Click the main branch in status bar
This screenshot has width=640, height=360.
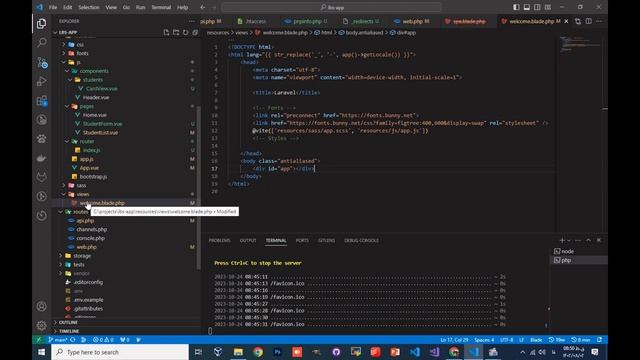click(58, 340)
